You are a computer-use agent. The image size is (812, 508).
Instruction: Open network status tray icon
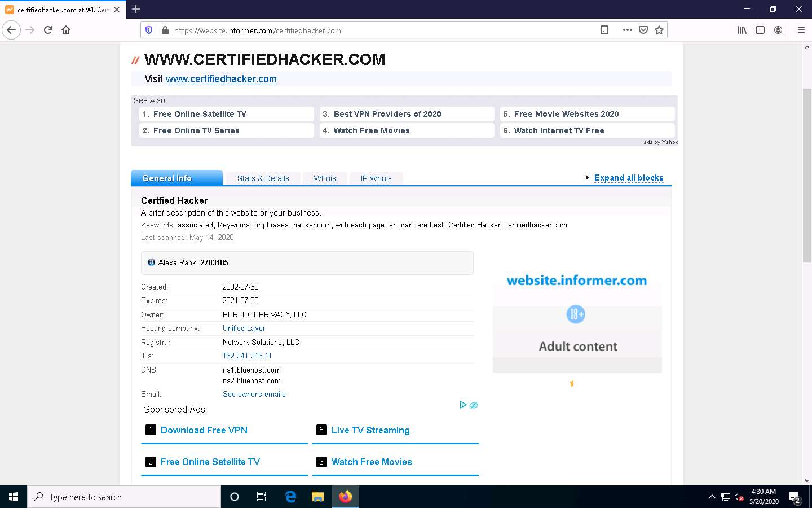[725, 497]
